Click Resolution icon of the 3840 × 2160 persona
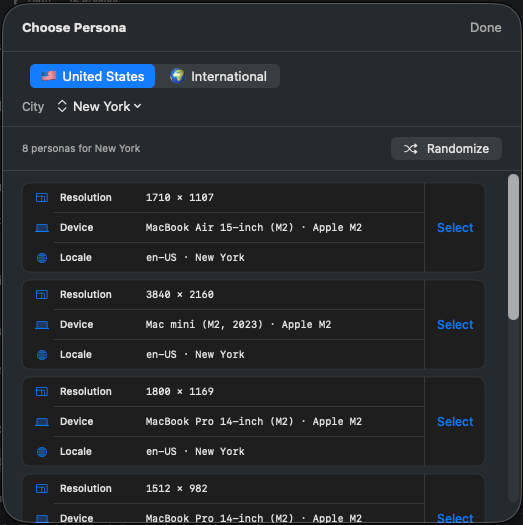523x525 pixels. point(42,295)
